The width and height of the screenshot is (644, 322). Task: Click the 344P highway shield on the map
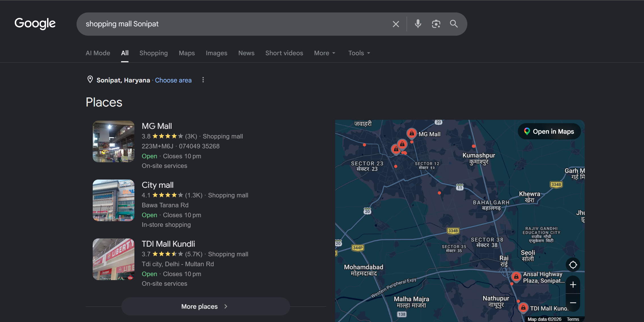[358, 248]
